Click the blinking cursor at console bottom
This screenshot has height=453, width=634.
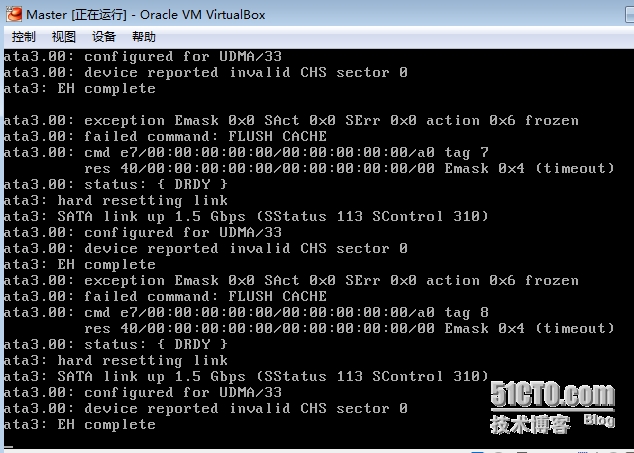(8, 447)
